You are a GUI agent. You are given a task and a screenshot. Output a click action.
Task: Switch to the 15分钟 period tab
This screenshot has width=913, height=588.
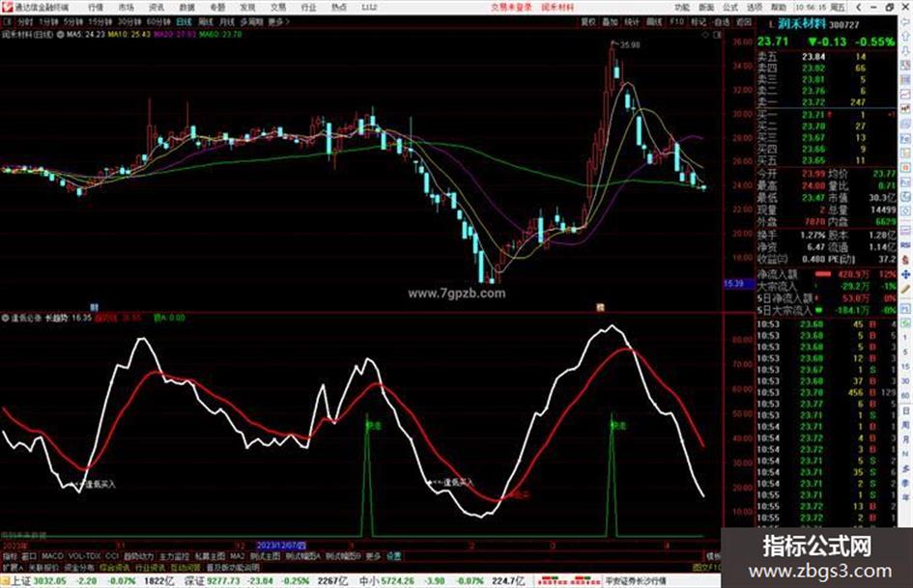click(100, 21)
